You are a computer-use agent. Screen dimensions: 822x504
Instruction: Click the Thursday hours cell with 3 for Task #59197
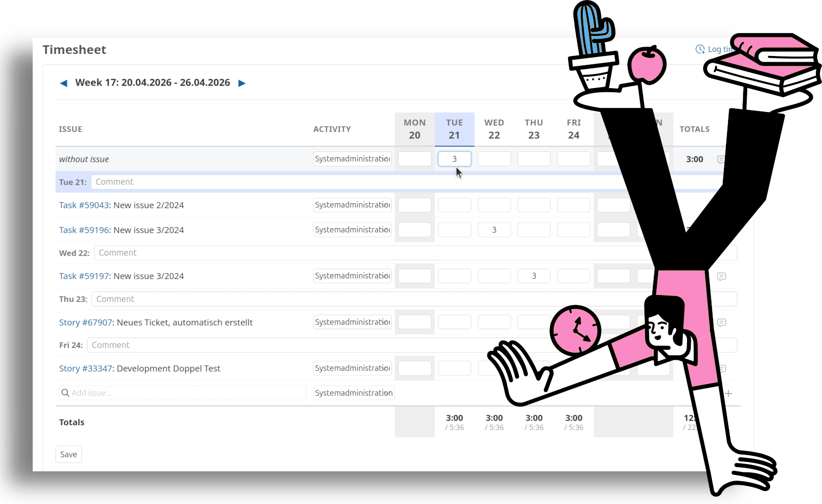pyautogui.click(x=534, y=276)
